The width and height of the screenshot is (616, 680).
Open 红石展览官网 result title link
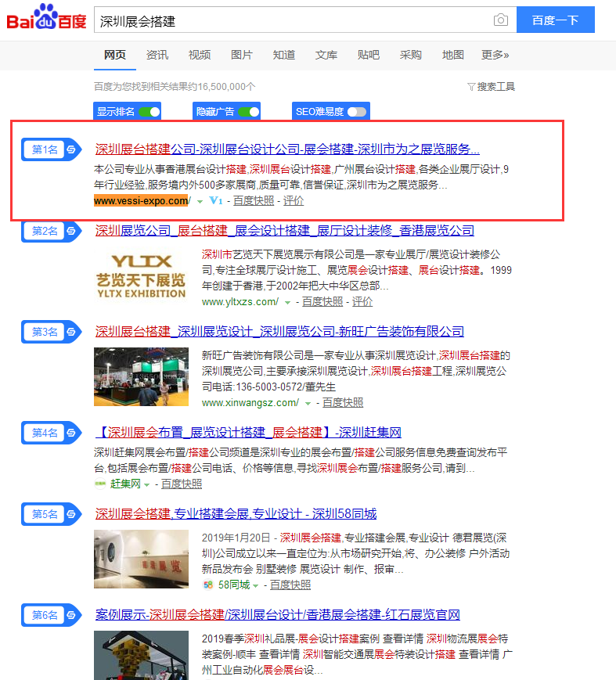pyautogui.click(x=278, y=614)
